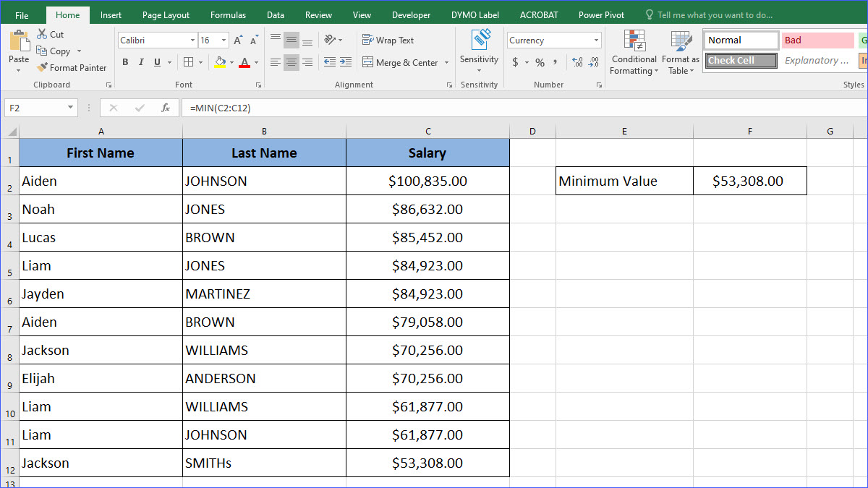The height and width of the screenshot is (488, 868).
Task: Expand the Currency number format dropdown
Action: pos(596,40)
